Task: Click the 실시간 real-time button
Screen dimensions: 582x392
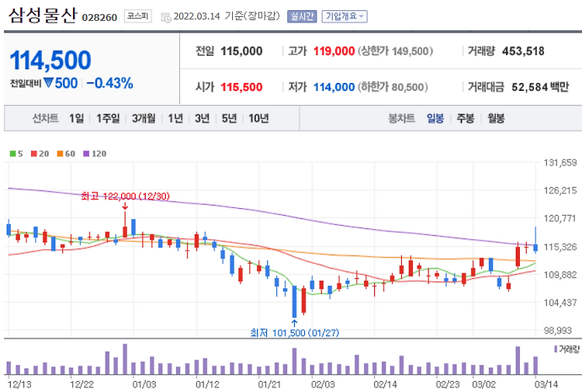Action: click(x=302, y=16)
